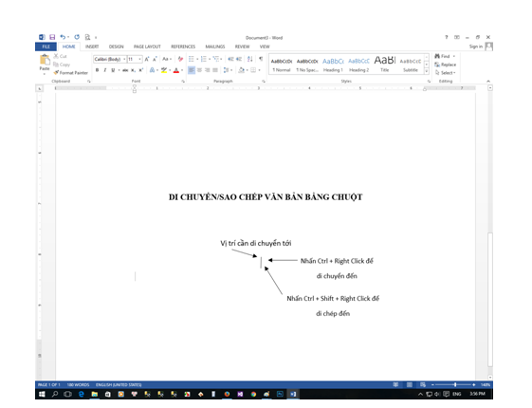Click the Sort icon in Paragraph group
Screen dimensions: 532x408
pos(250,59)
